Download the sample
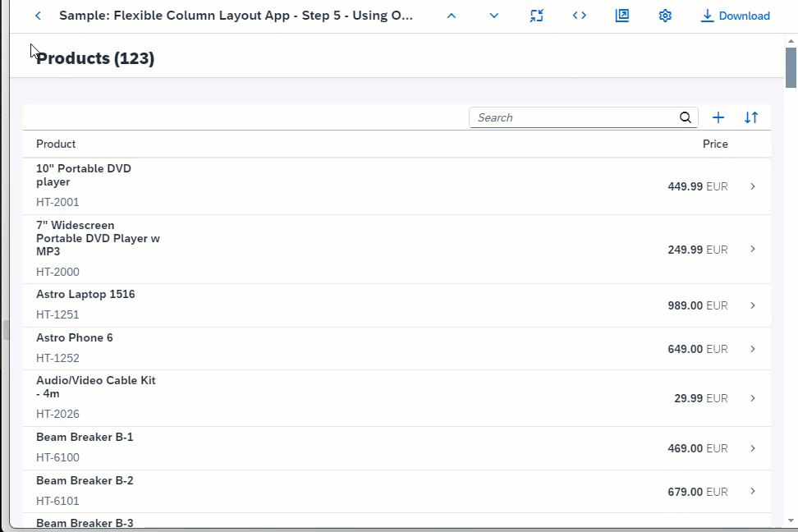The image size is (798, 532). point(736,16)
